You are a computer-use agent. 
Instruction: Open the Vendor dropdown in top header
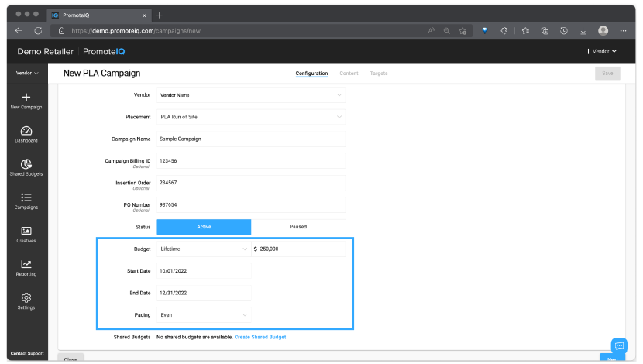[604, 51]
